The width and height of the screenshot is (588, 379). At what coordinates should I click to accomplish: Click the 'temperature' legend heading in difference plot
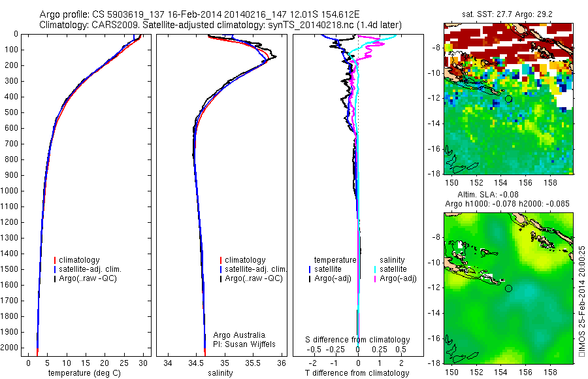pos(335,260)
